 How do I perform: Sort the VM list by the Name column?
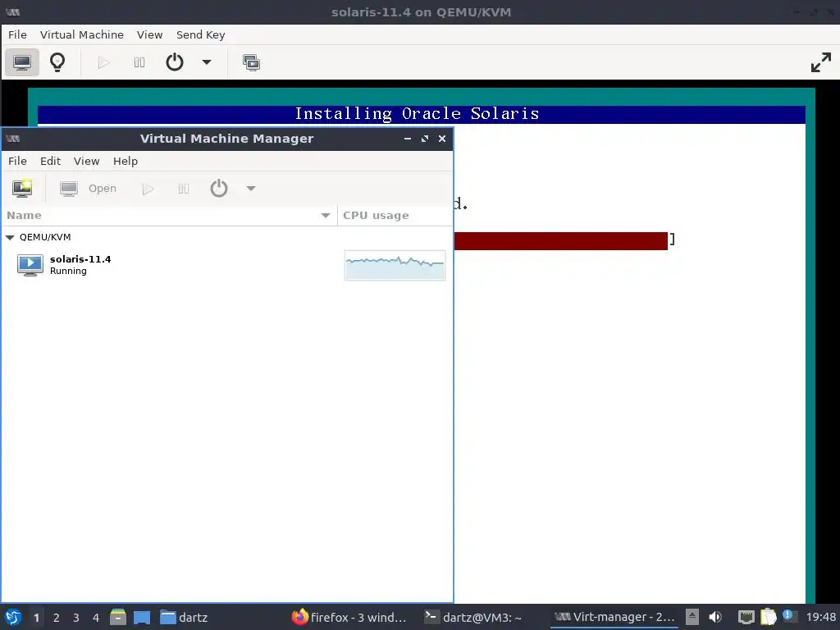pyautogui.click(x=169, y=216)
